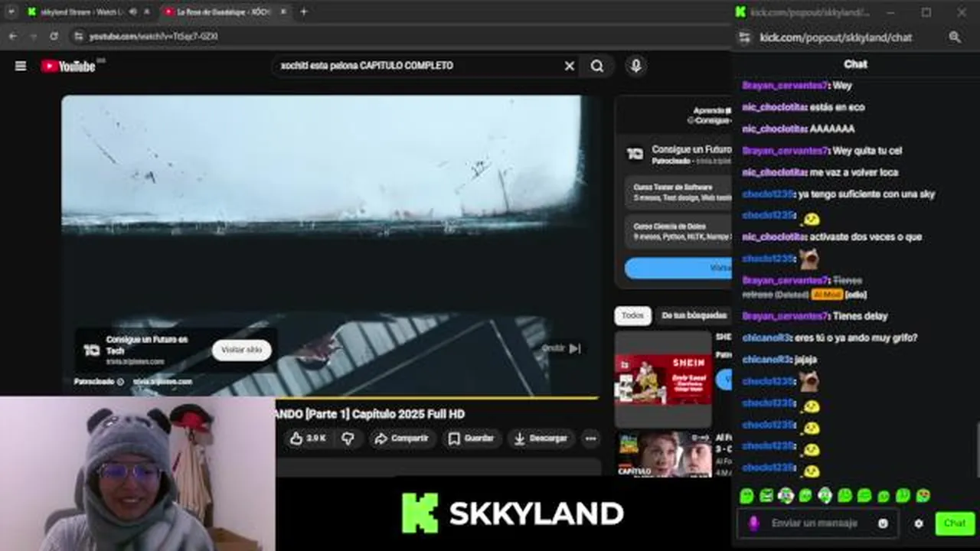Image resolution: width=980 pixels, height=551 pixels.
Task: Open a new browser tab
Action: pos(304,11)
